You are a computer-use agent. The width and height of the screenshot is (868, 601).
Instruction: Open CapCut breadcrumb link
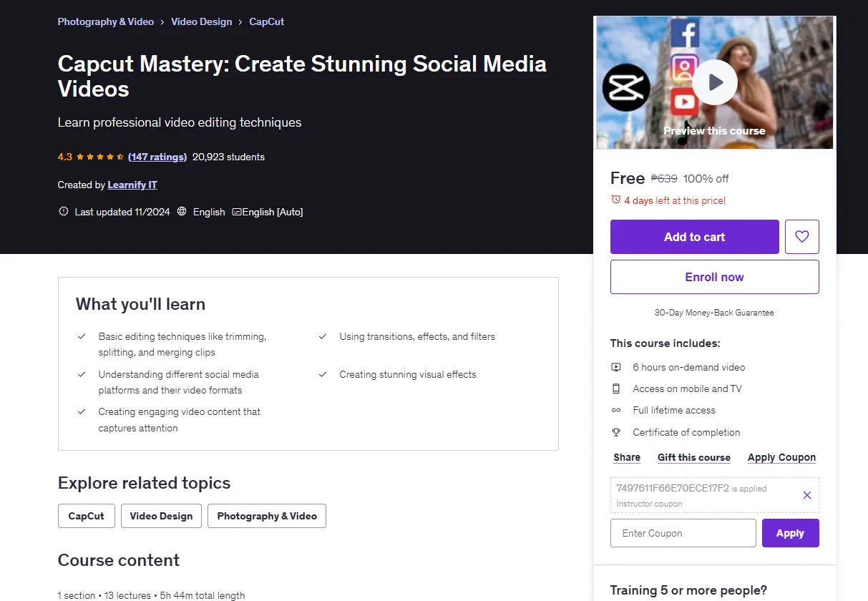(x=266, y=21)
